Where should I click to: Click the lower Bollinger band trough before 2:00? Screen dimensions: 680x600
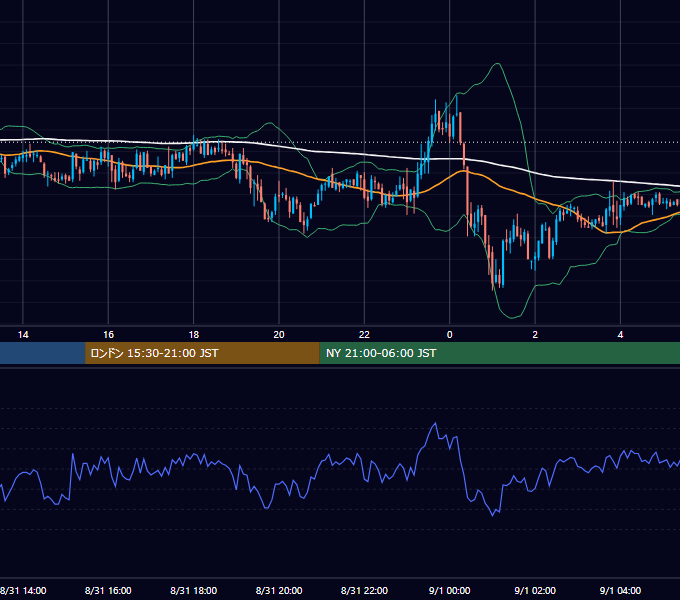click(512, 318)
